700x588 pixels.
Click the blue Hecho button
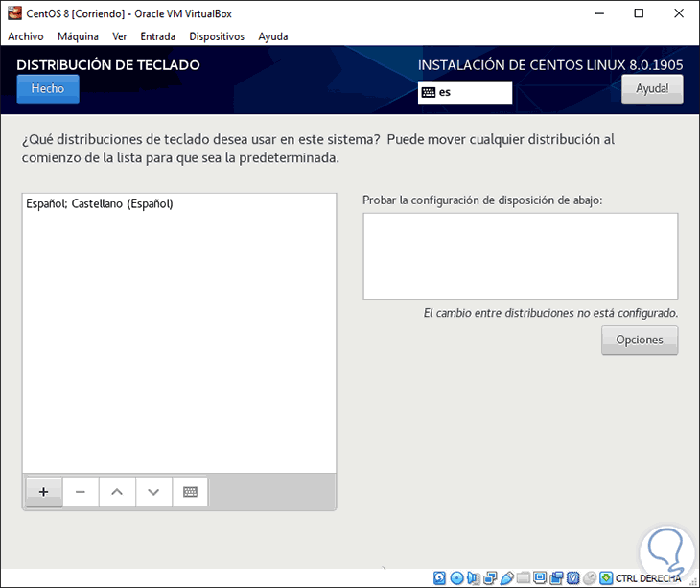(48, 89)
